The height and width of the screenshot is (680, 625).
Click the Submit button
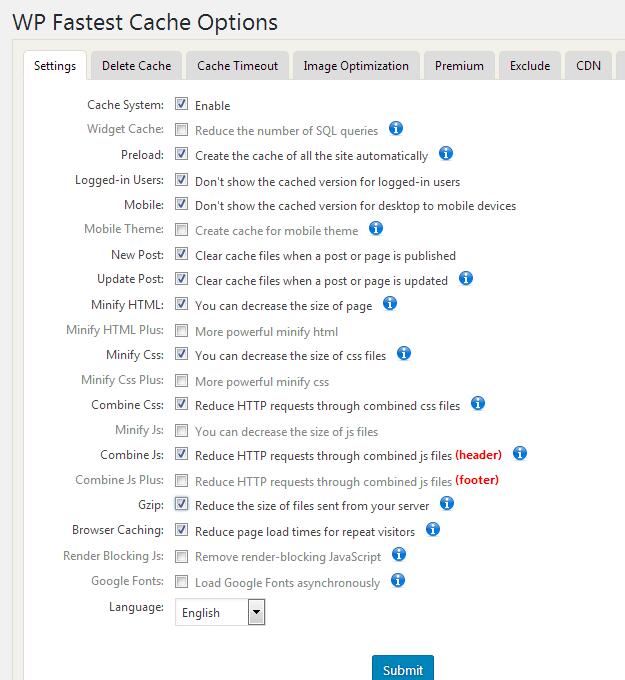tap(402, 669)
